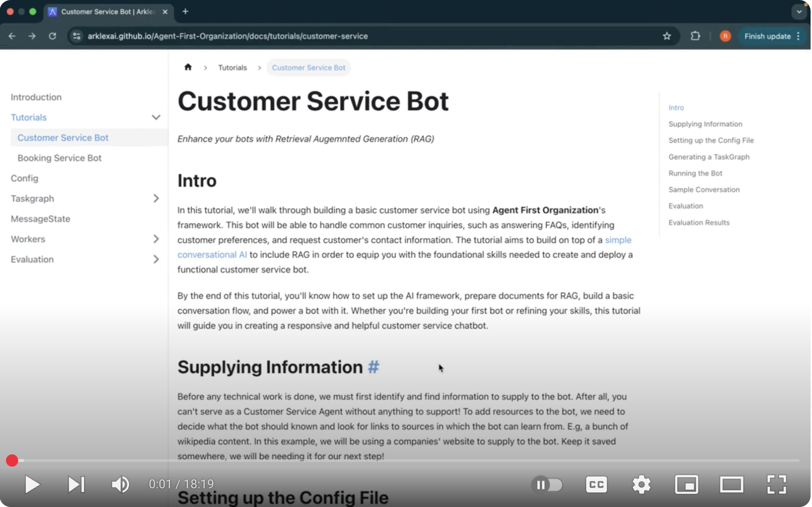812x507 pixels.
Task: Toggle the autoplay switch off
Action: click(547, 484)
